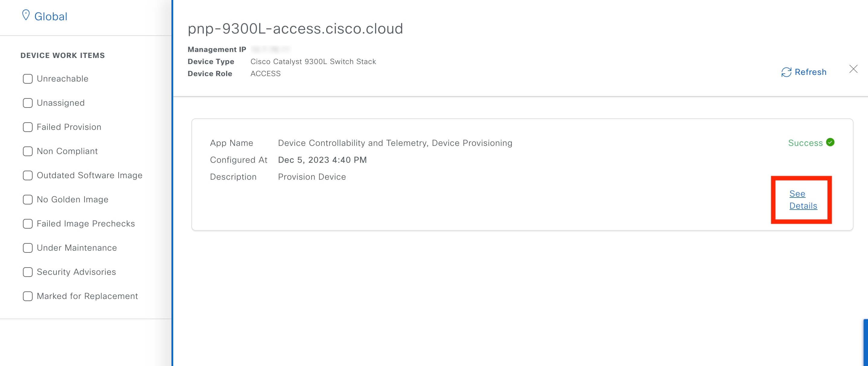Click the Provision Device description icon
This screenshot has height=366, width=868.
coord(803,199)
